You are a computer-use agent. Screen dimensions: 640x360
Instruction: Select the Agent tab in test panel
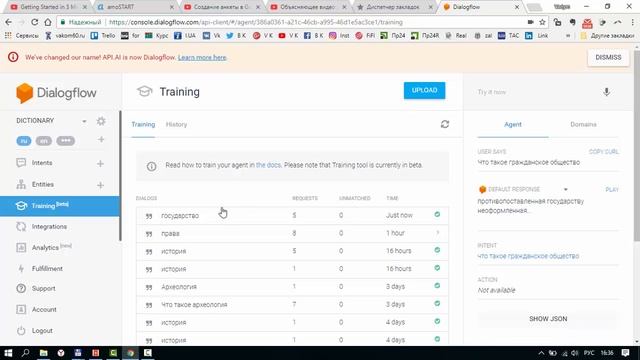pyautogui.click(x=513, y=124)
